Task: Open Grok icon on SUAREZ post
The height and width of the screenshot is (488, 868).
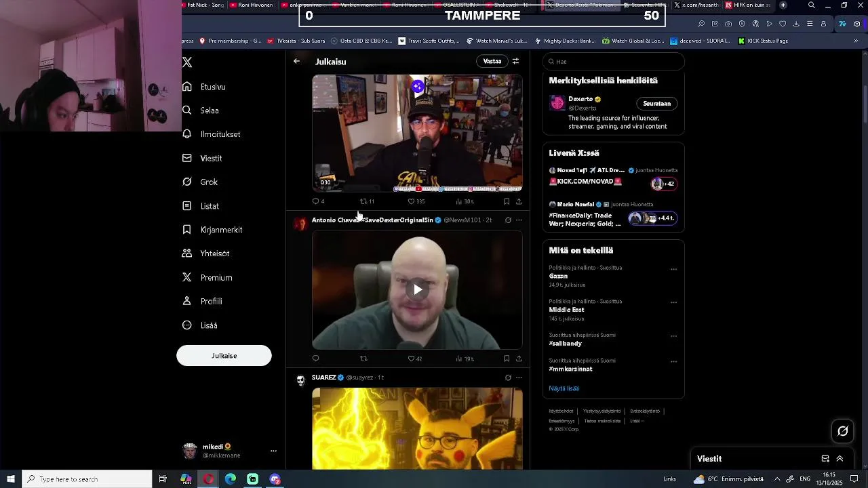Action: pyautogui.click(x=508, y=378)
